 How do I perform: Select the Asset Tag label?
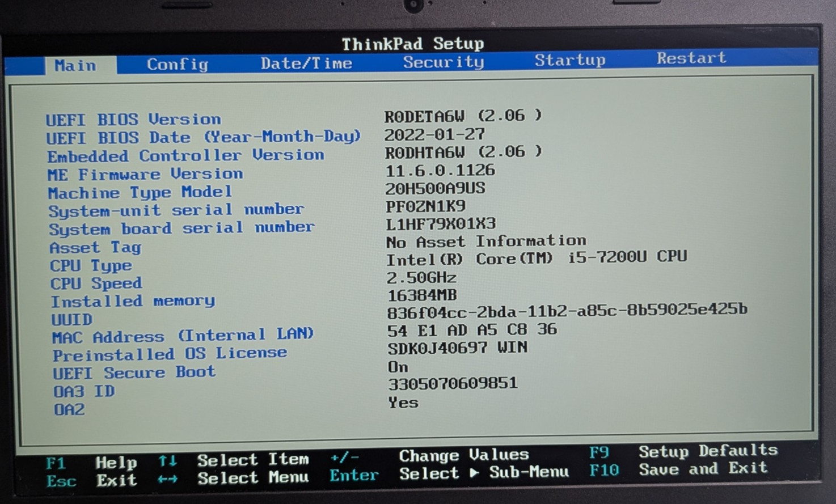tap(95, 247)
